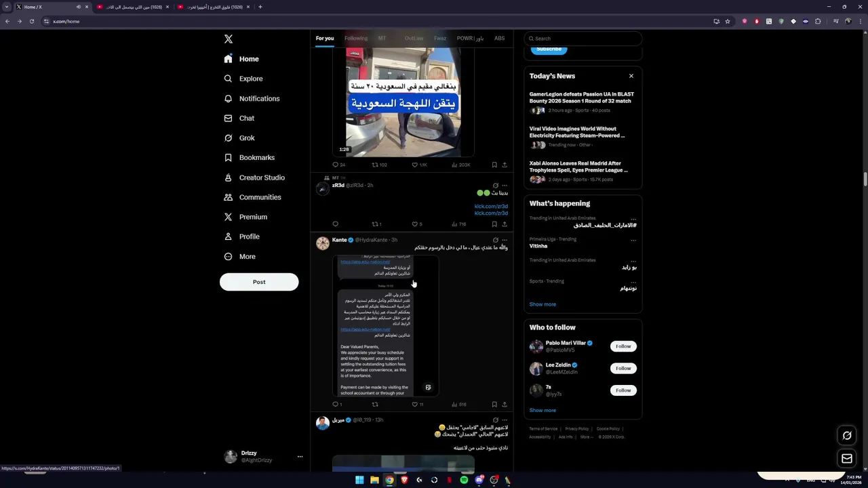Screen dimensions: 868x488
Task: Open Discord from the taskbar
Action: 479,480
